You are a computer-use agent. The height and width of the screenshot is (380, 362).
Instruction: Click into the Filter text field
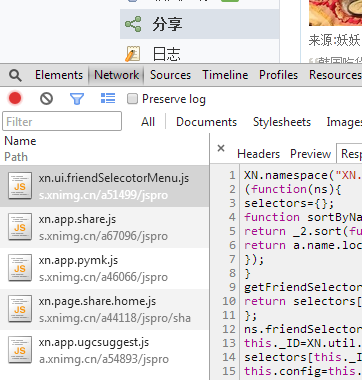[62, 121]
